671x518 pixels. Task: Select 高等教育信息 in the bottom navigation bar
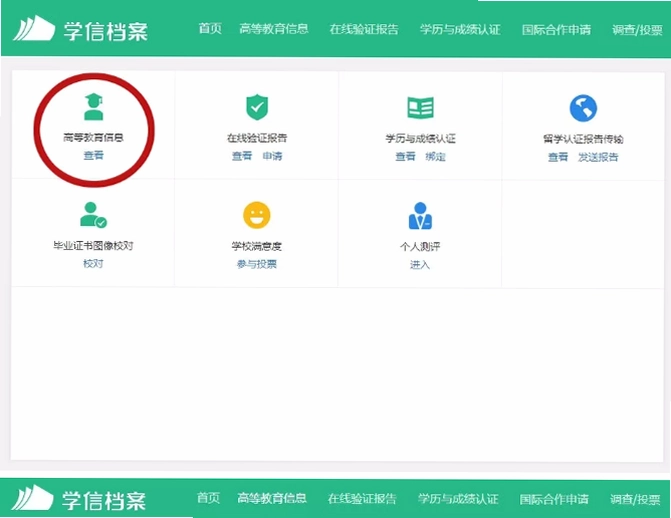(x=272, y=498)
